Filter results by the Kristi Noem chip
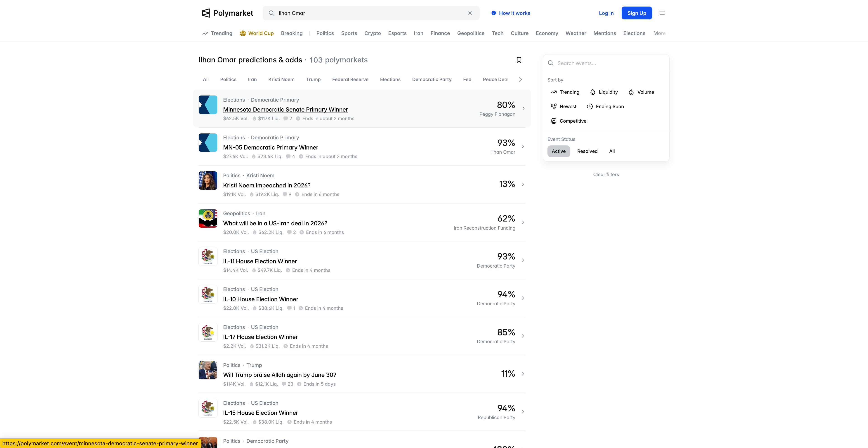 coord(281,79)
